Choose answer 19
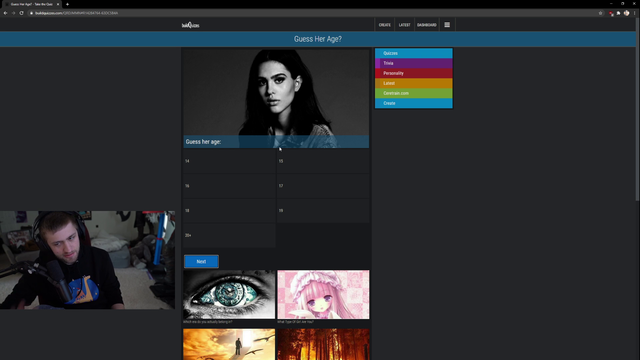Viewport: 640px width, 360px height. 323,211
